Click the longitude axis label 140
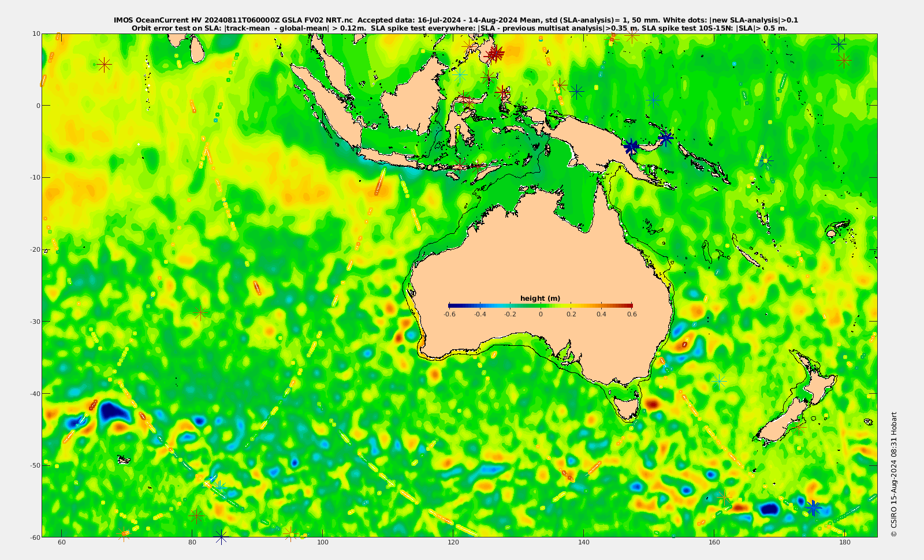 tap(584, 542)
